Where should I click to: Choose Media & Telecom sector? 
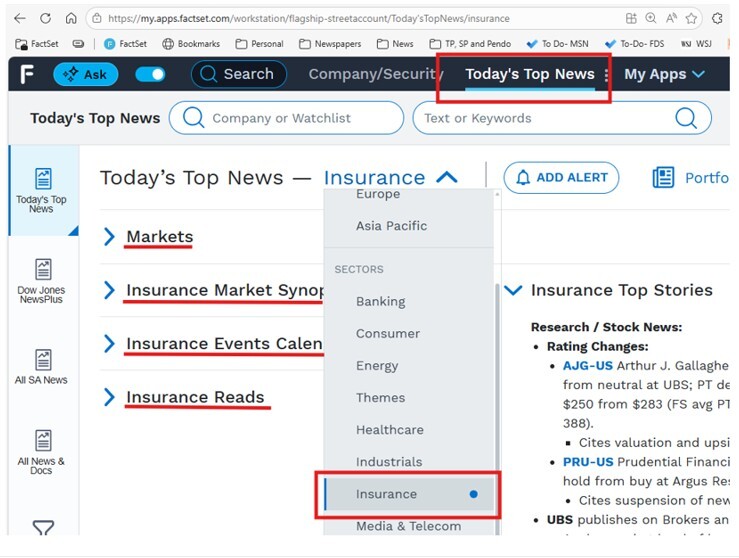pos(409,526)
